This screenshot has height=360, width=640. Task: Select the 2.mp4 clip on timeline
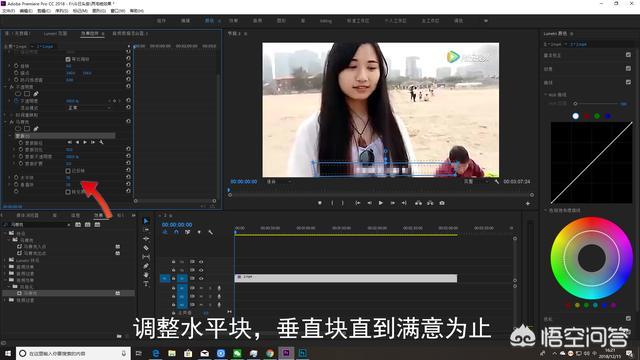[x=346, y=278]
